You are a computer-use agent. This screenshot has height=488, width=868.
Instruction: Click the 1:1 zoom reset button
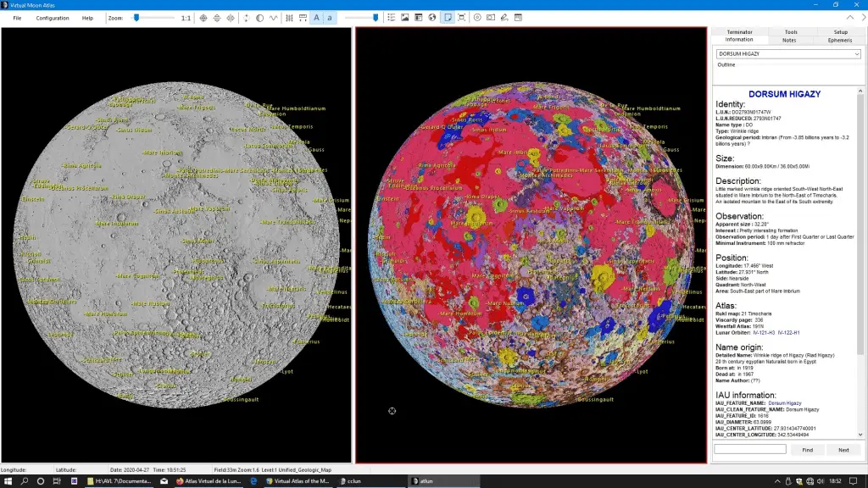coord(186,18)
